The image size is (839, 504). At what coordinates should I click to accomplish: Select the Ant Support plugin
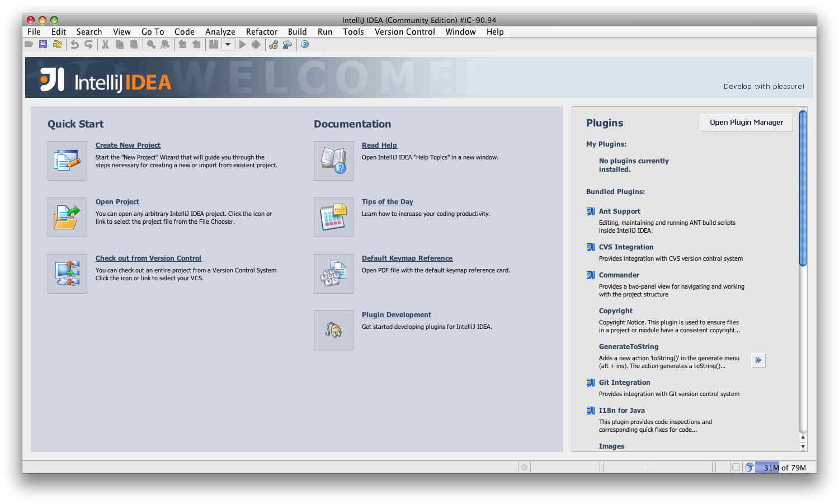pyautogui.click(x=620, y=211)
